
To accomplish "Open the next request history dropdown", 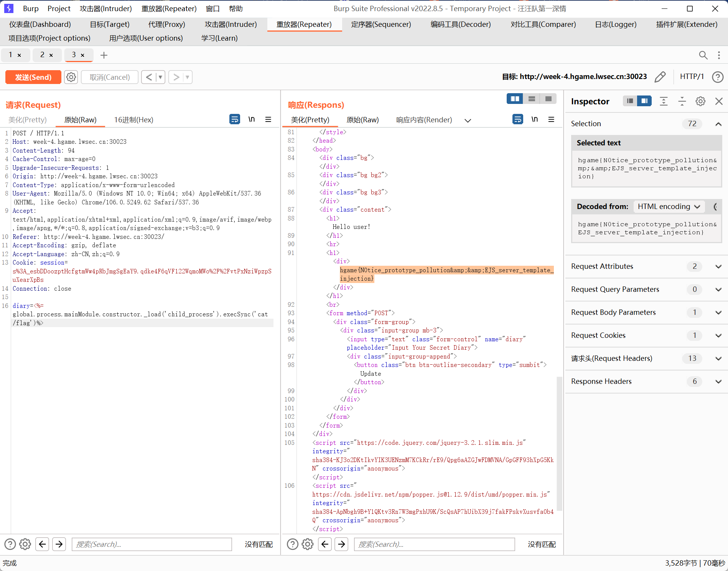I will (188, 77).
